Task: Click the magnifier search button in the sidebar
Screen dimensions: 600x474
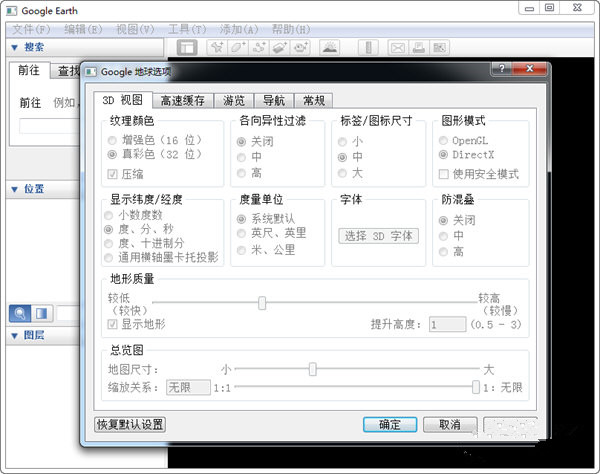Action: point(20,313)
